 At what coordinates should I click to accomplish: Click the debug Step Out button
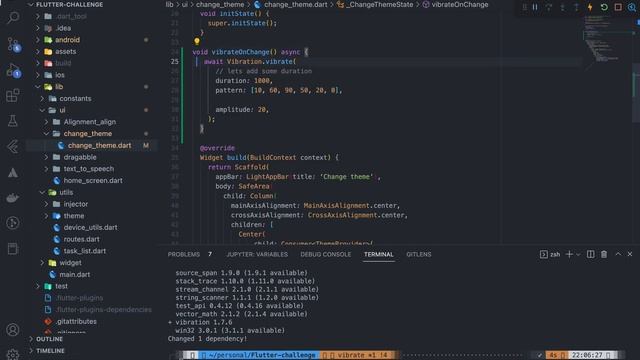coord(576,7)
